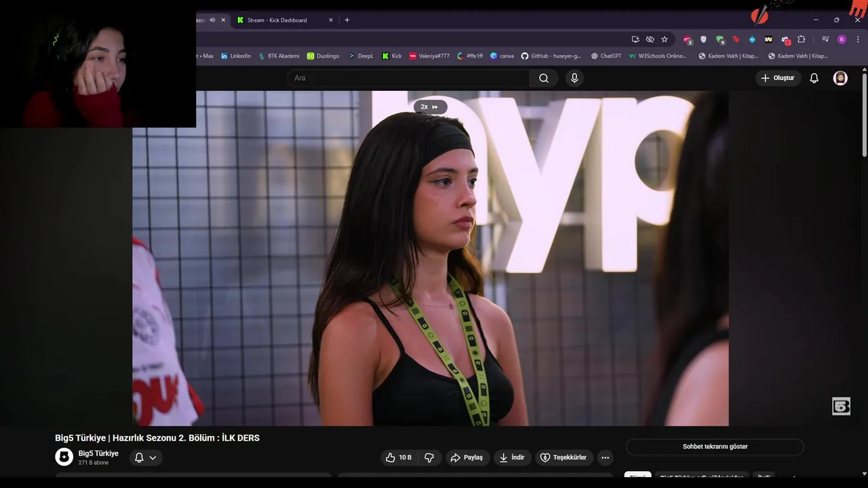Open the W3Schools Online bookmark
This screenshot has height=488, width=868.
click(658, 56)
